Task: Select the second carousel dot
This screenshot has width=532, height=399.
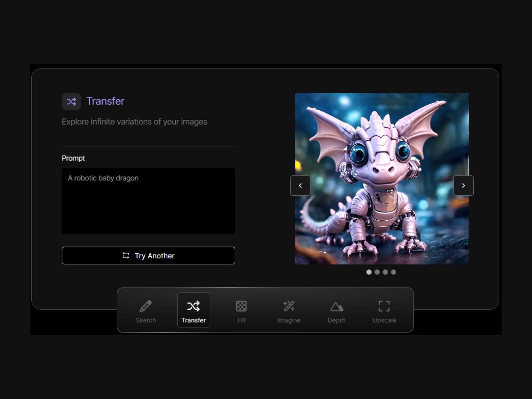Action: tap(377, 272)
